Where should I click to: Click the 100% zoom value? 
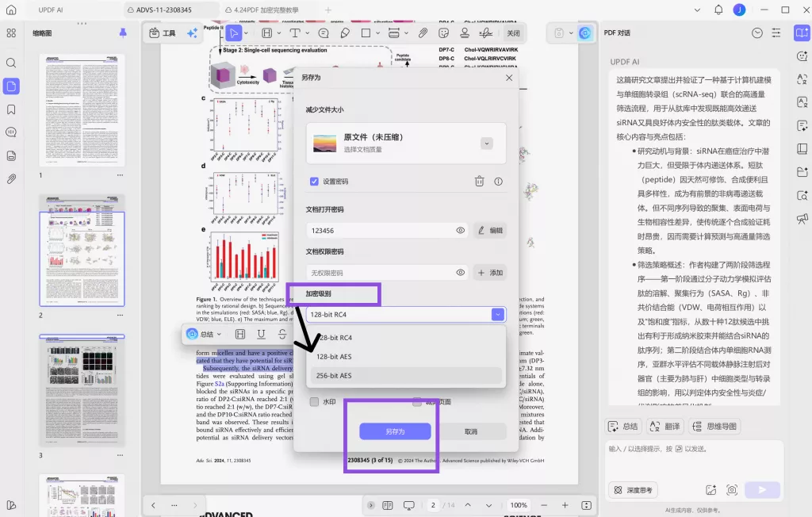click(519, 505)
